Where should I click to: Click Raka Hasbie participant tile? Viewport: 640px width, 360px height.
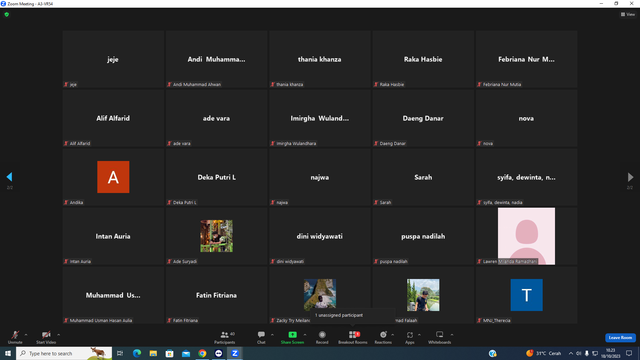(423, 59)
